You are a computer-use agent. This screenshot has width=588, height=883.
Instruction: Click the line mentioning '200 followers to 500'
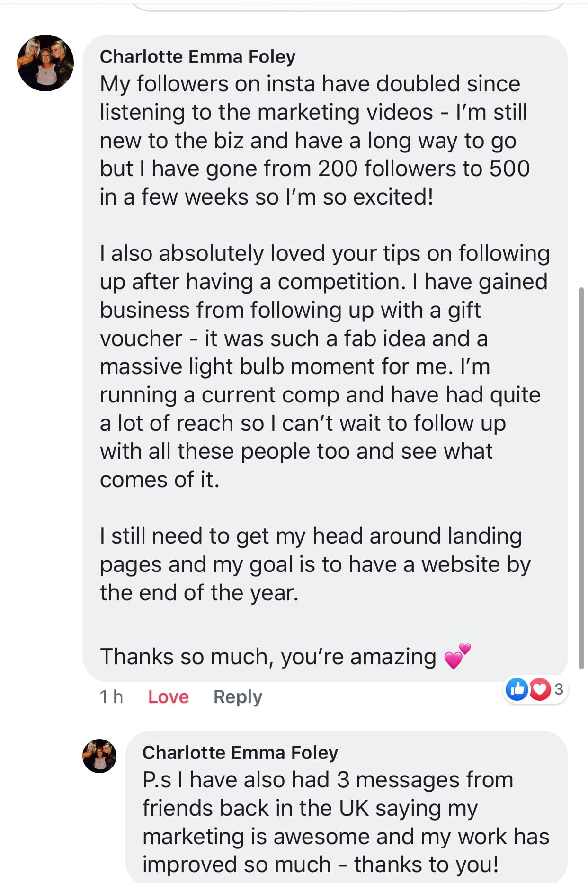coord(314,169)
